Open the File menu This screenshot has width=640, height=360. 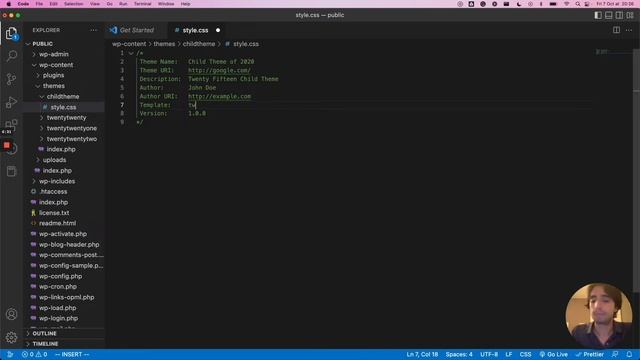pos(39,4)
